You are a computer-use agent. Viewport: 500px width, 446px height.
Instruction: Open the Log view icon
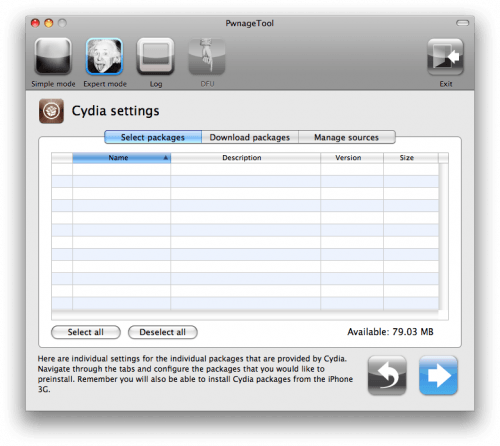coord(156,56)
